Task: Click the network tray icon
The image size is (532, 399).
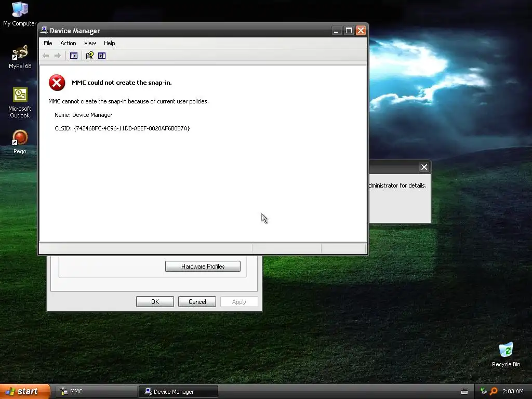Action: pos(484,391)
